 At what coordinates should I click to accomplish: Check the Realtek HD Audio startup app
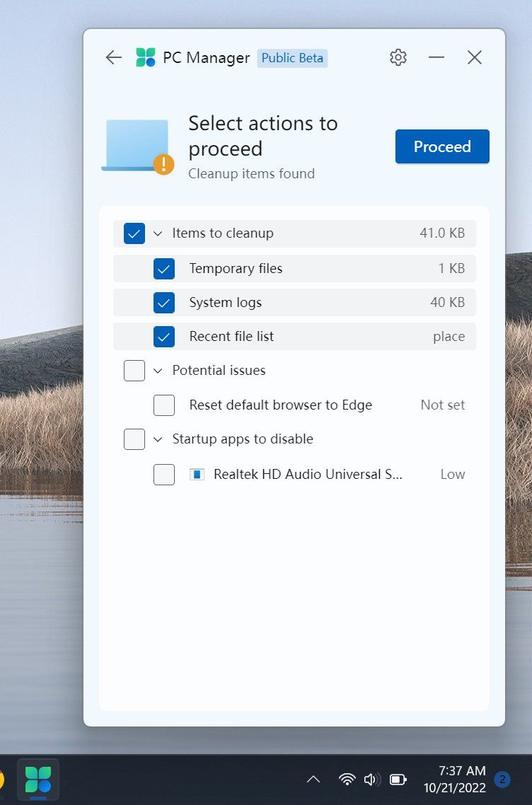164,475
